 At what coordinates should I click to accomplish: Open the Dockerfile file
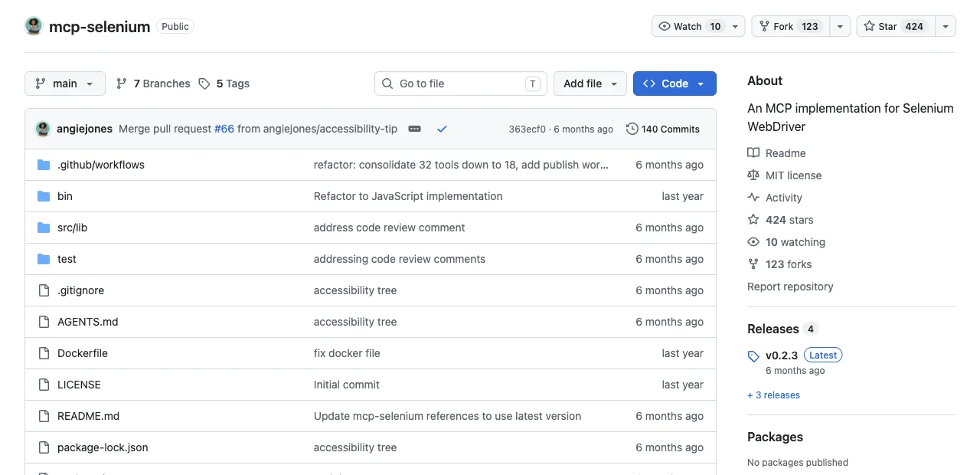pyautogui.click(x=83, y=353)
